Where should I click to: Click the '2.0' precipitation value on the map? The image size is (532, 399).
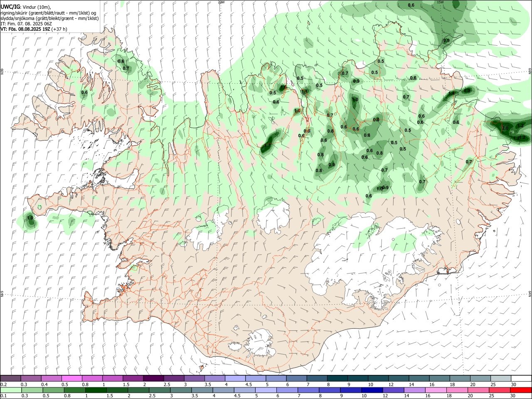click(x=505, y=128)
